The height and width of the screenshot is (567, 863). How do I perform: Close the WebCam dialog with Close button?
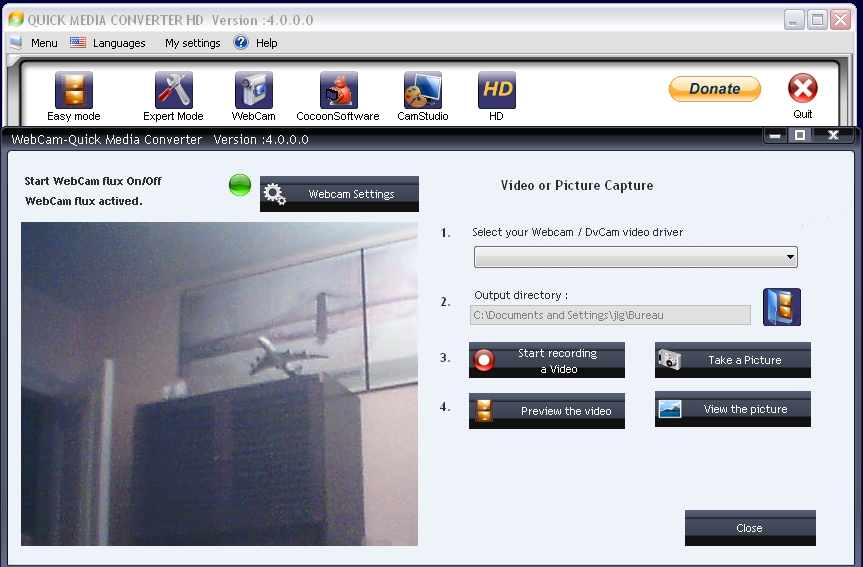pyautogui.click(x=750, y=528)
